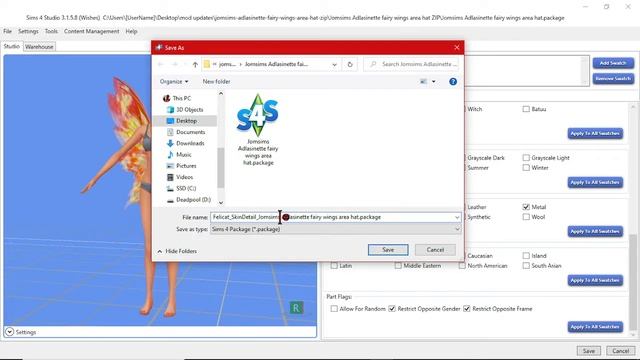Select This PC in navigation tree
This screenshot has height=360, width=640.
pos(177,98)
